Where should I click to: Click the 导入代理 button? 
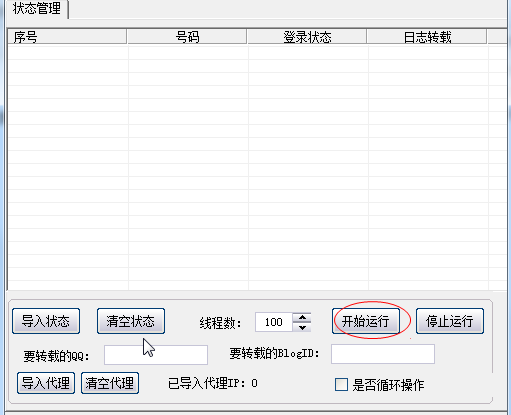tap(46, 383)
